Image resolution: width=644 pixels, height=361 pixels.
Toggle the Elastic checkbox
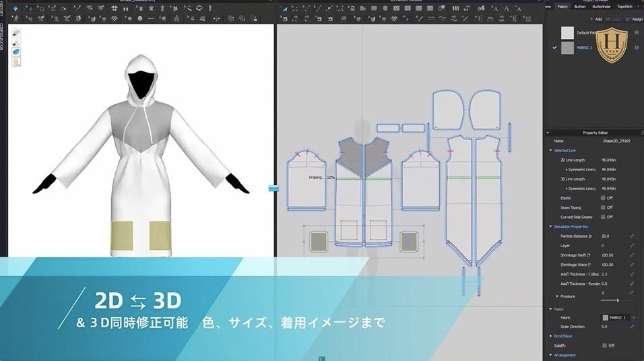[603, 198]
